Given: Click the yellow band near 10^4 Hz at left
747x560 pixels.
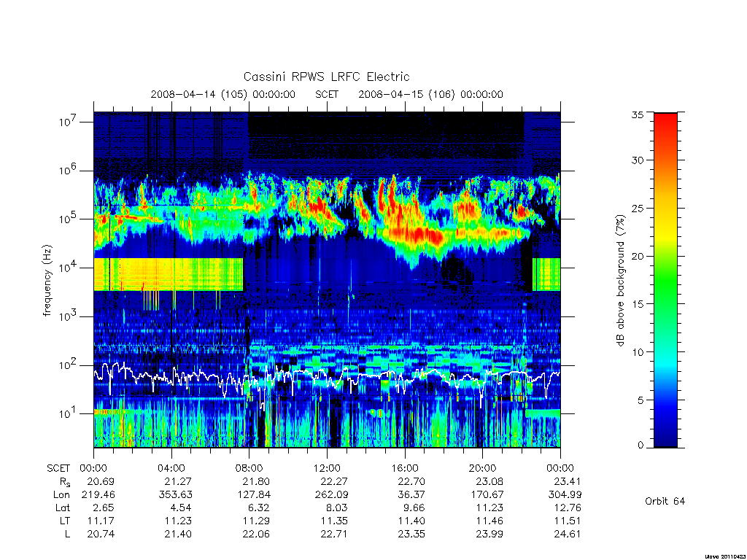Looking at the screenshot, I should click(x=169, y=274).
